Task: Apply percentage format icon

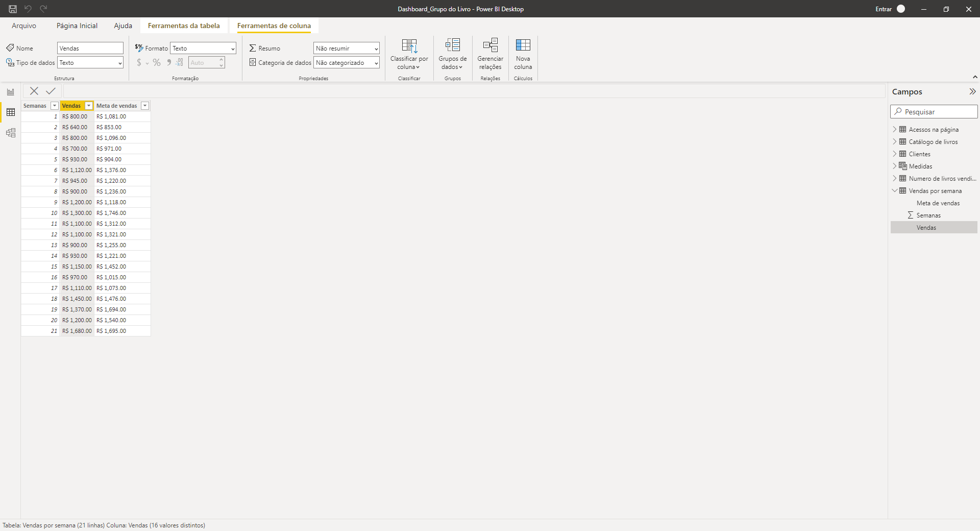Action: click(x=157, y=62)
